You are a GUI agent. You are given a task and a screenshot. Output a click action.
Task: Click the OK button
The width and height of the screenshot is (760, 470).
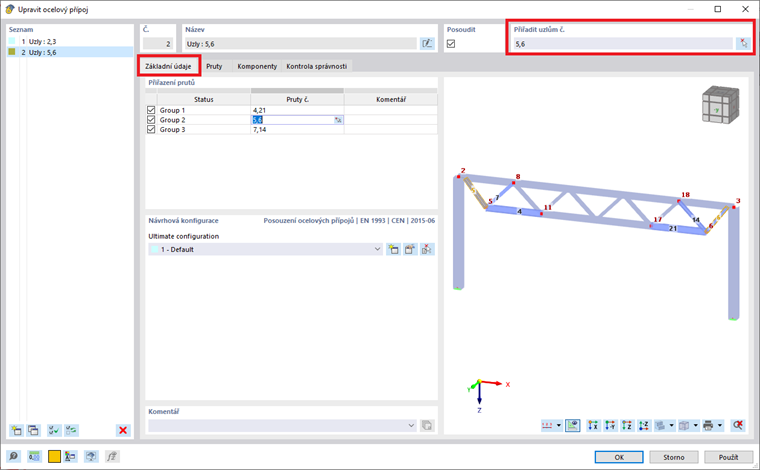619,457
